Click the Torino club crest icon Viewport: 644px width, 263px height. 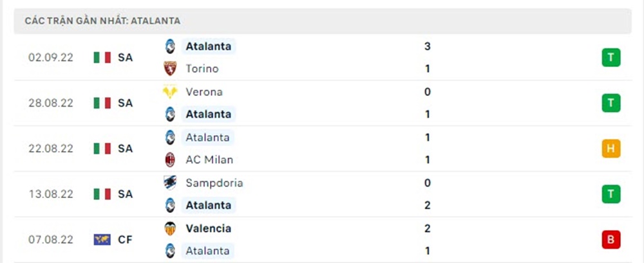[170, 69]
